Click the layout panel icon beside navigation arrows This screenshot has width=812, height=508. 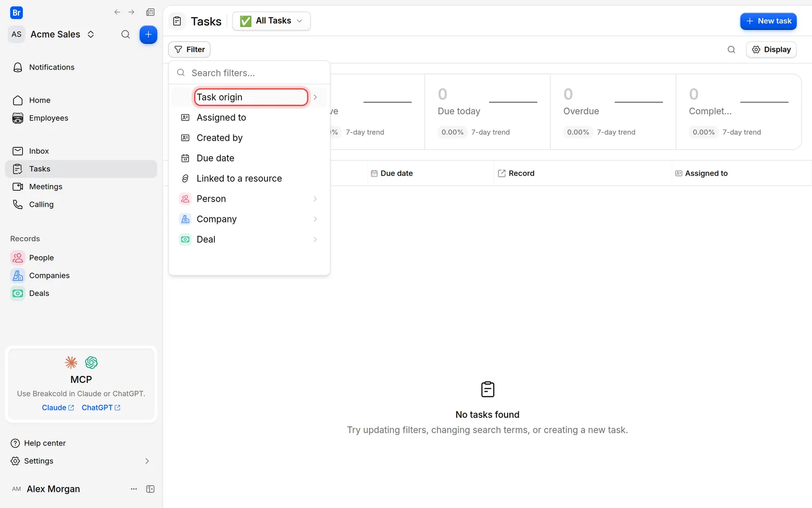tap(150, 12)
